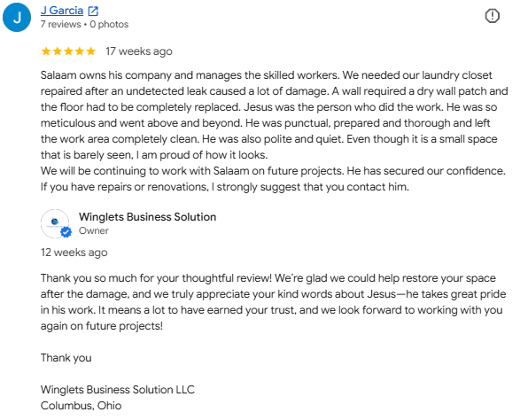Click the '17 weeks ago' review timestamp
Viewport: 528px width, 420px height.
pos(139,51)
